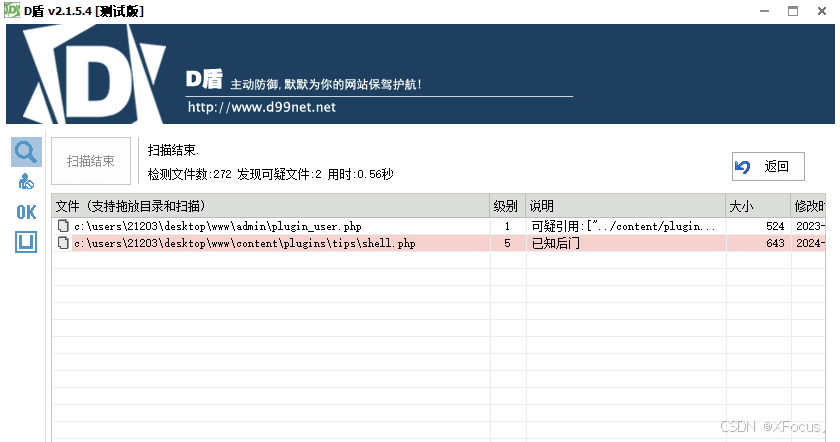The height and width of the screenshot is (442, 840).
Task: Select the tips\shell.php file path
Action: 245,244
